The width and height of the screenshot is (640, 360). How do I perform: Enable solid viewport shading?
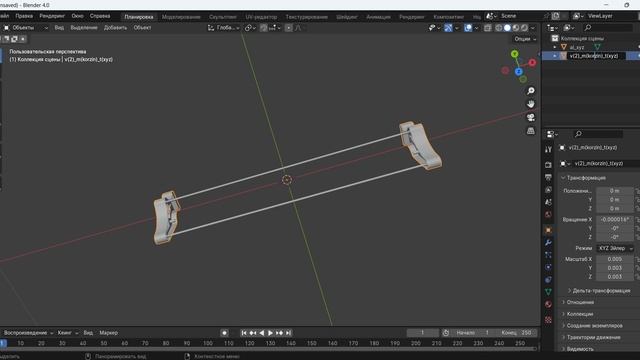coord(507,28)
